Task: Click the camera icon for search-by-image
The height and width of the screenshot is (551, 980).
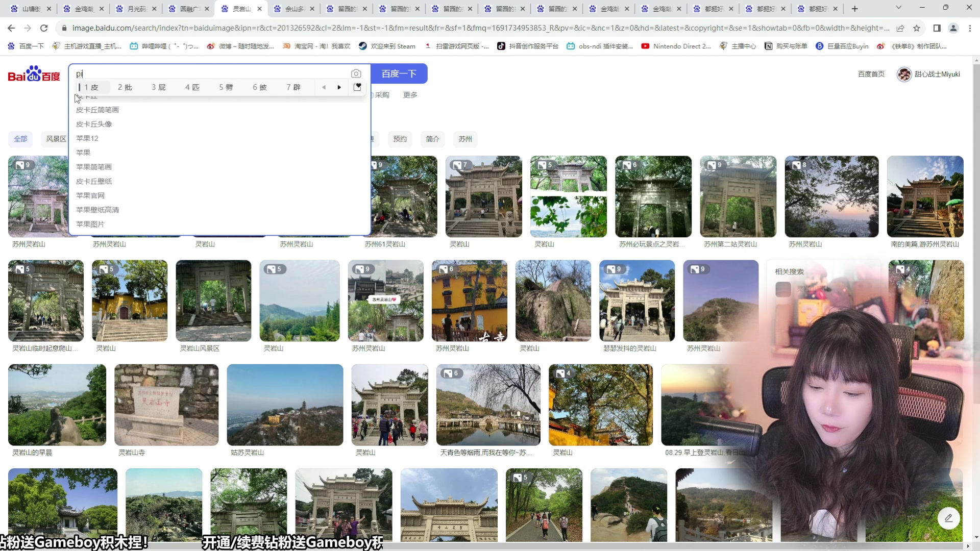Action: tap(356, 73)
